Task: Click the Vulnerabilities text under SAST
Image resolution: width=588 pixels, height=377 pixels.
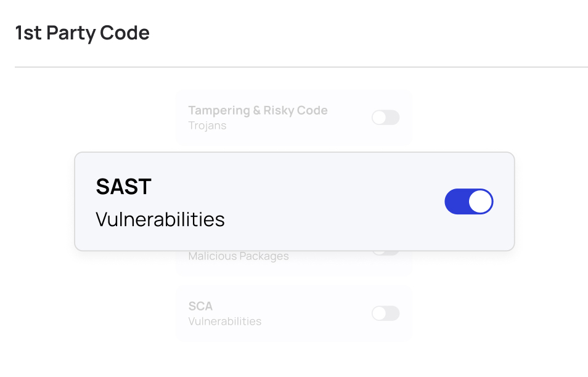Action: (x=160, y=219)
